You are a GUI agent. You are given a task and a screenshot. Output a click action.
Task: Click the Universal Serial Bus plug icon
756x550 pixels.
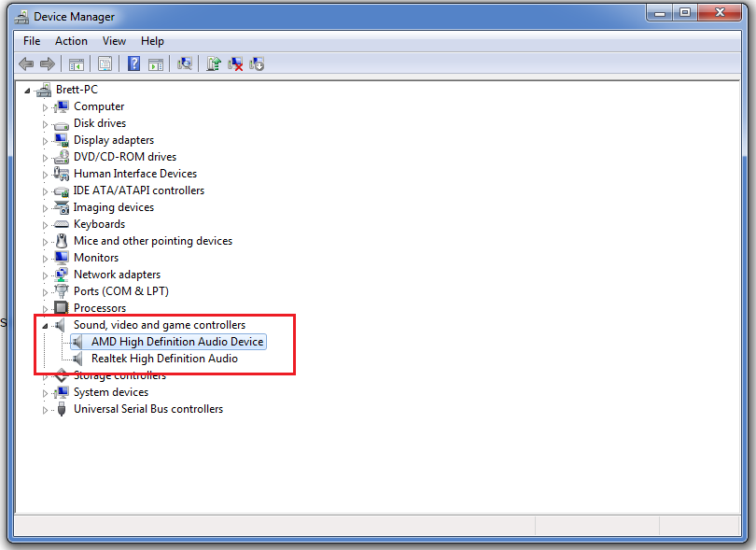62,409
